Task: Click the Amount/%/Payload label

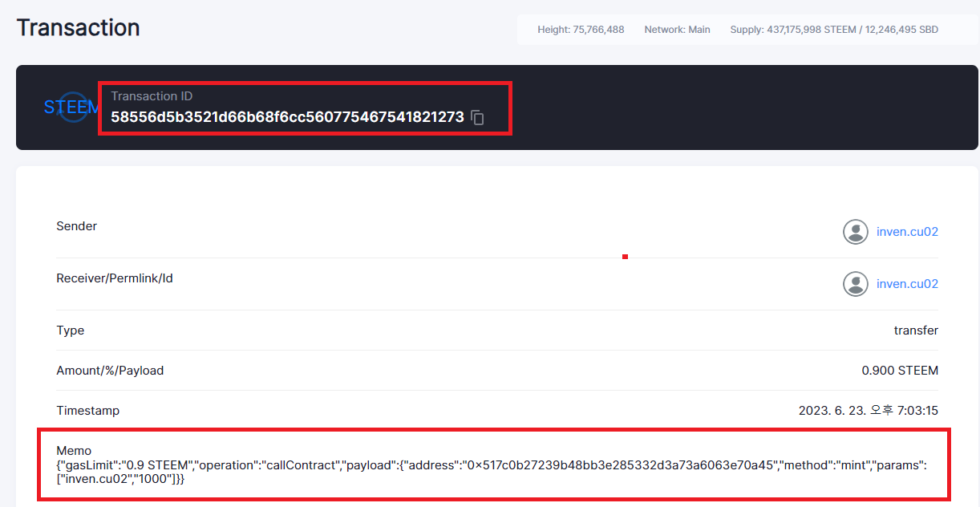Action: (110, 371)
